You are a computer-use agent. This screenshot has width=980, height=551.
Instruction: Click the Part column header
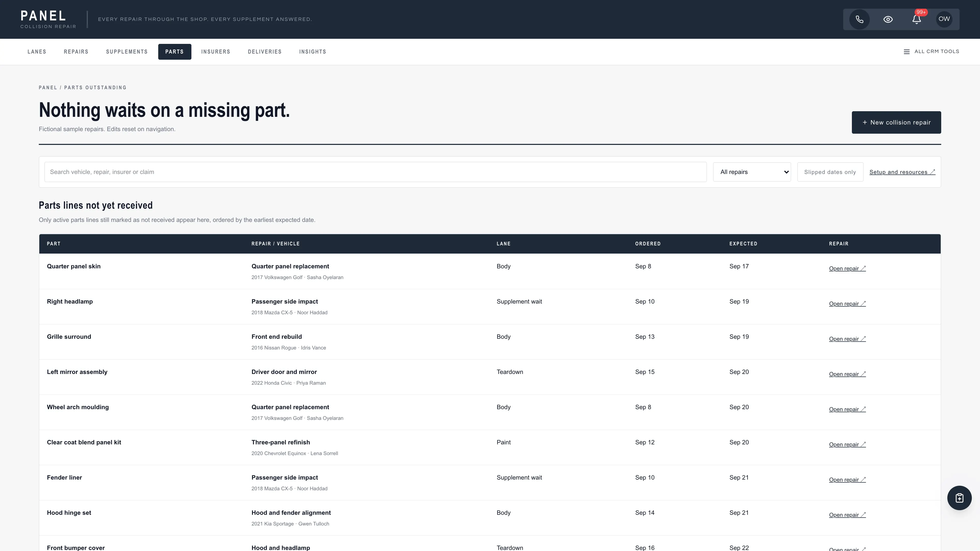click(x=54, y=244)
